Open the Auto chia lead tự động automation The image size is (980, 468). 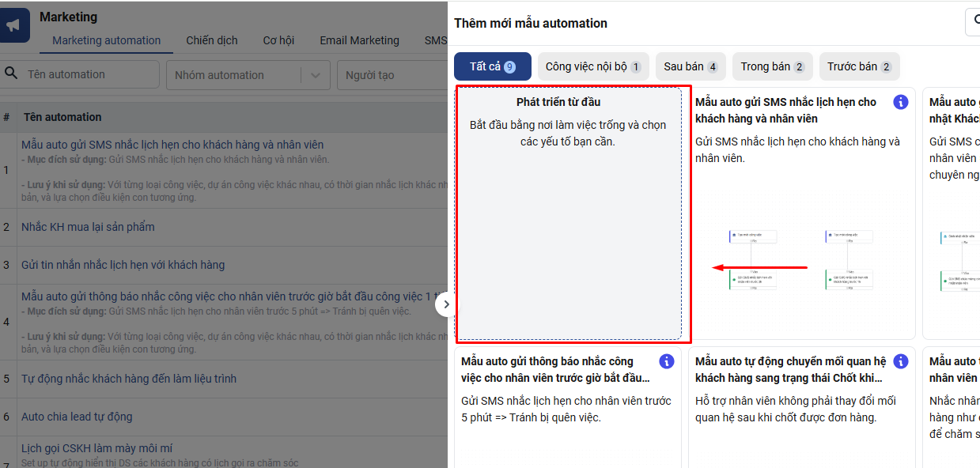[x=77, y=417]
